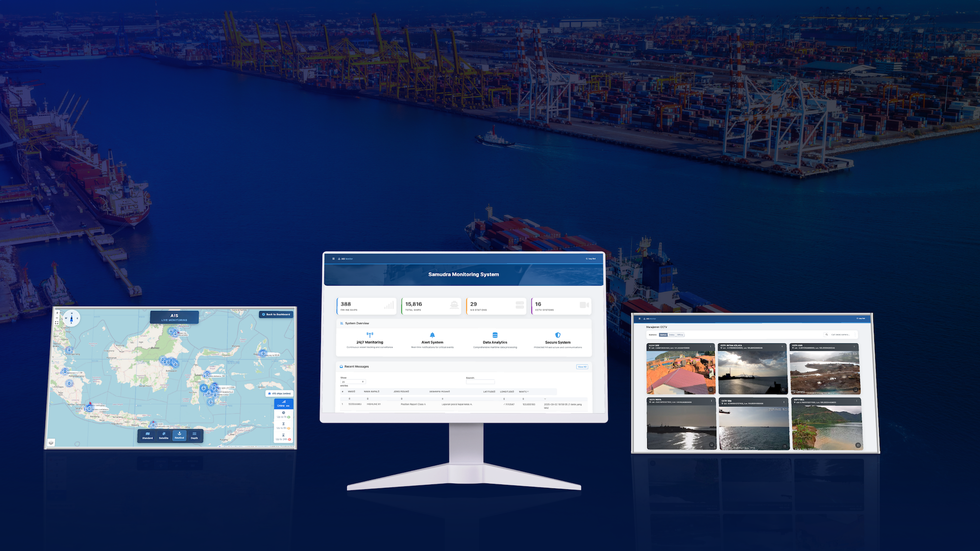The width and height of the screenshot is (980, 551).
Task: Click the Alert System bell icon
Action: [x=432, y=335]
